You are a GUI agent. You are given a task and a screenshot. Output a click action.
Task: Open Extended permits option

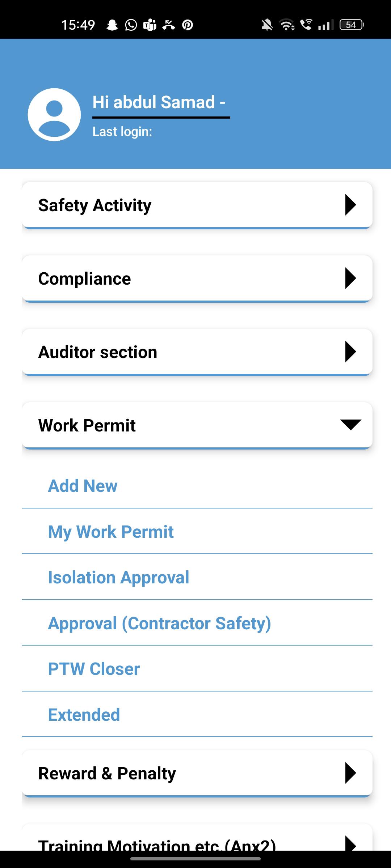click(84, 715)
